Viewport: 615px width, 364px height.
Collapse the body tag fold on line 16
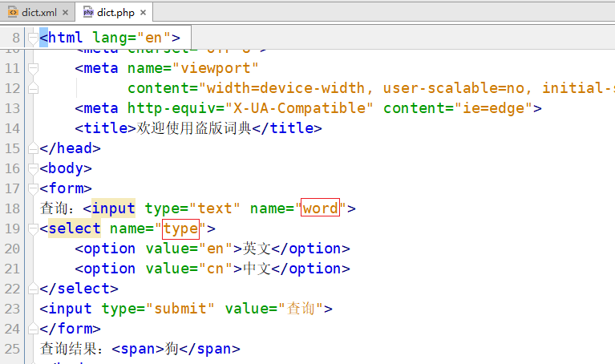33,168
